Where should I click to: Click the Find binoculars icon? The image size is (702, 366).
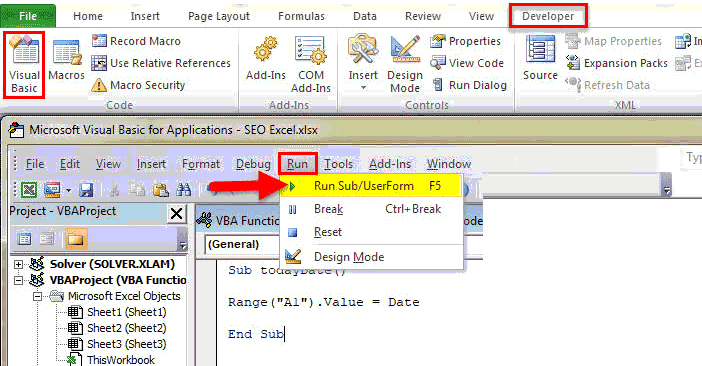184,190
